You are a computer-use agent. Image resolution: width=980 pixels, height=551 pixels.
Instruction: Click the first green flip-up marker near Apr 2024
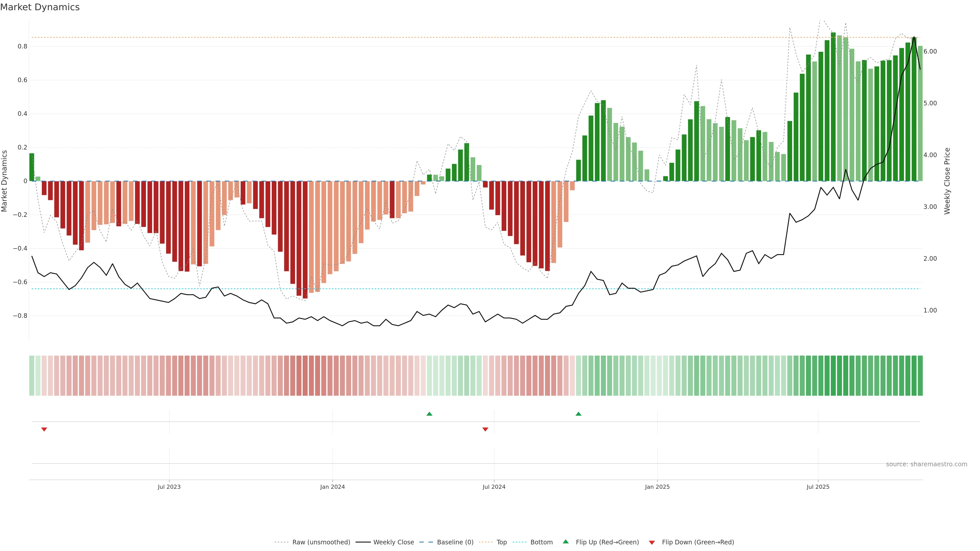(x=429, y=414)
